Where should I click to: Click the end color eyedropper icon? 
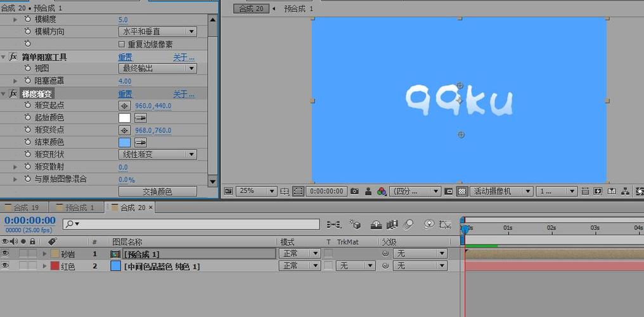pyautogui.click(x=141, y=143)
